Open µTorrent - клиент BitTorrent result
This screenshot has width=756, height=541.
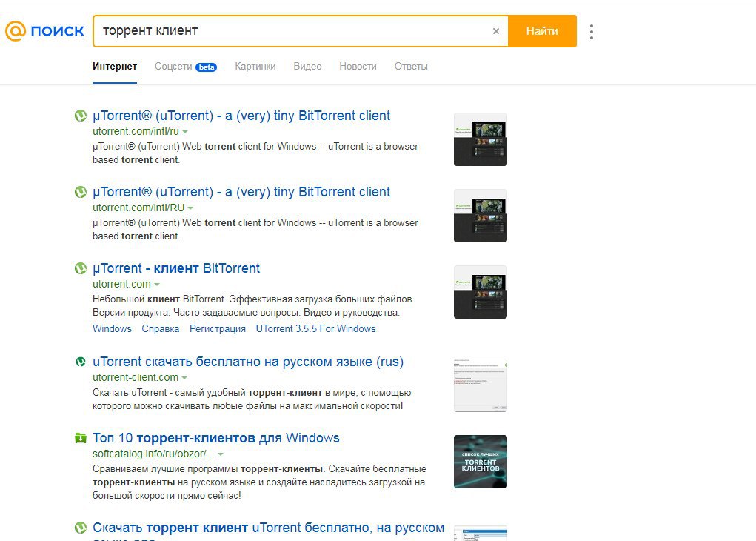pos(176,268)
